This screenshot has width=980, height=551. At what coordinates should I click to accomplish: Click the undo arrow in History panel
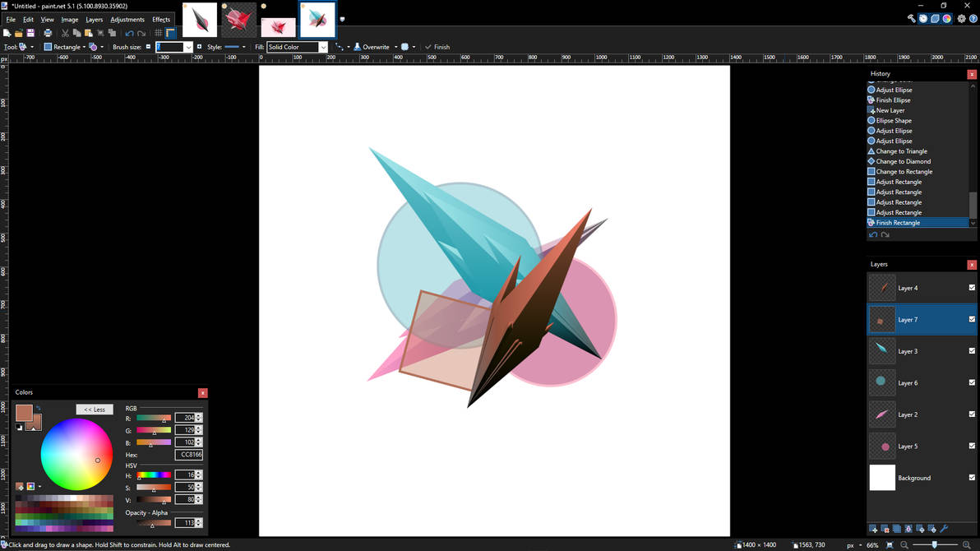point(873,235)
